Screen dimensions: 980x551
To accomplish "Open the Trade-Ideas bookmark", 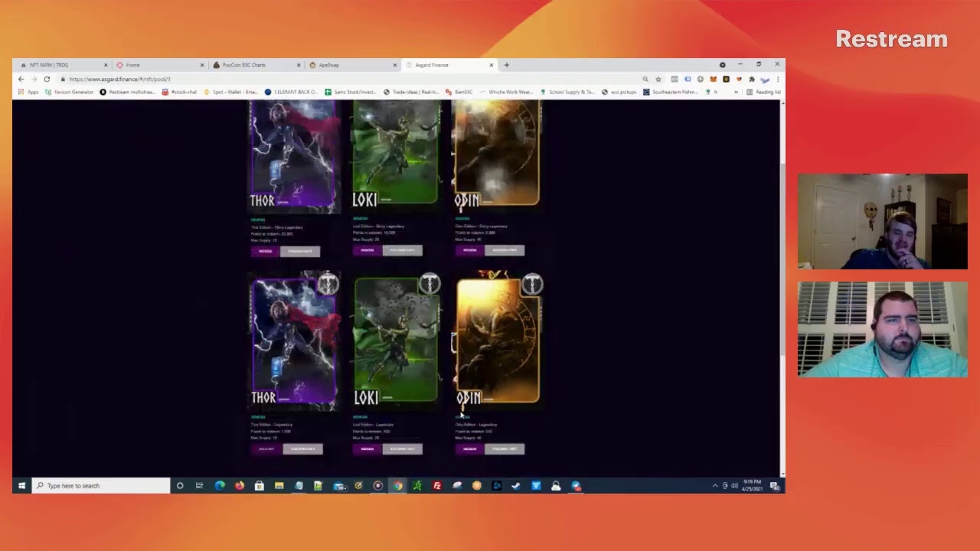I will (411, 92).
